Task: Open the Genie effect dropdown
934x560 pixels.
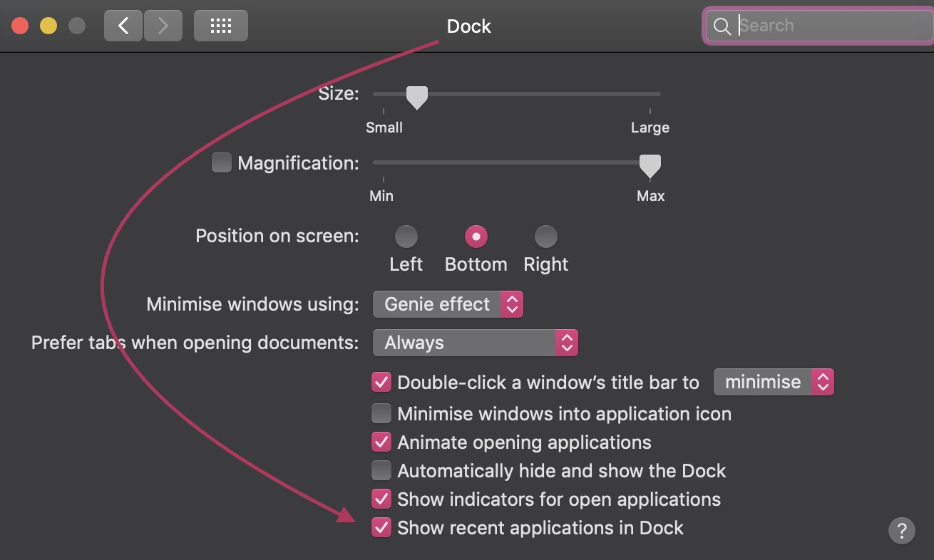Action: 448,304
